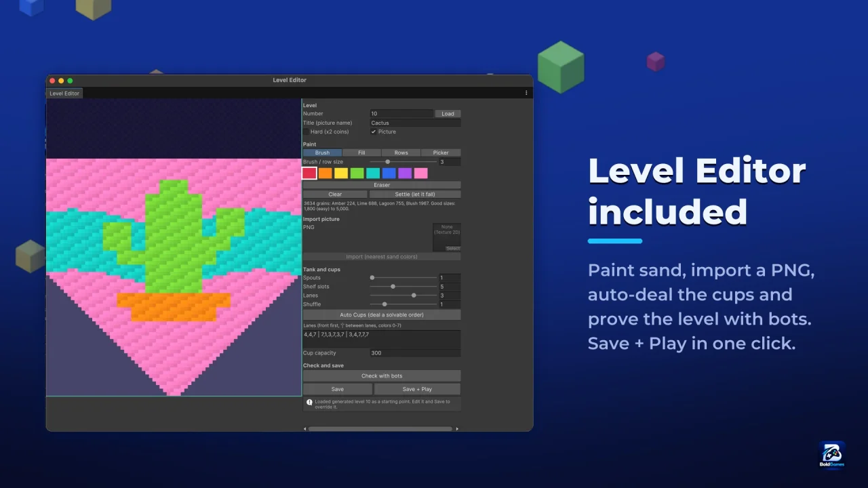The height and width of the screenshot is (488, 868).
Task: Pick the pink color swatch
Action: [420, 174]
